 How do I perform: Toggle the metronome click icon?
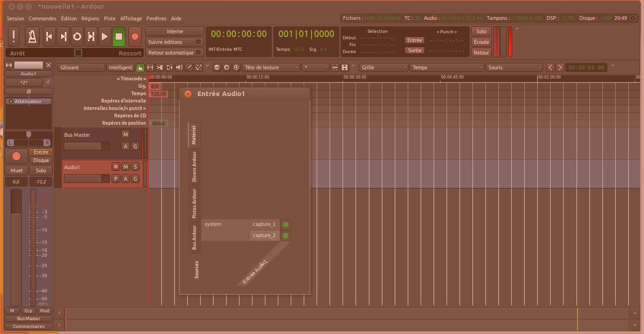(32, 36)
